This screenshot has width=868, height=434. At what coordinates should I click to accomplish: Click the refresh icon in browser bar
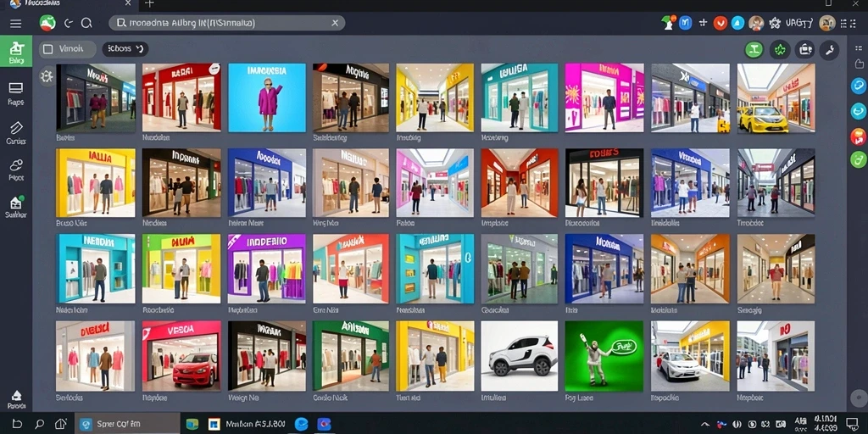69,23
